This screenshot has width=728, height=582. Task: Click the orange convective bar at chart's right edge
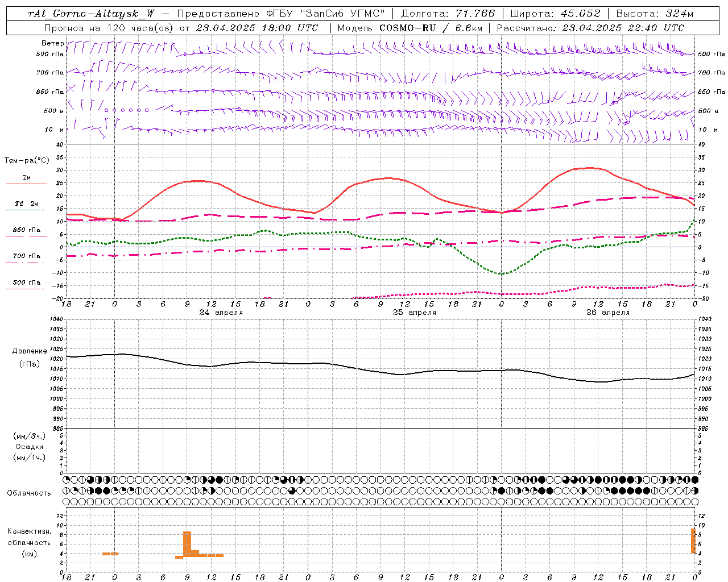coord(693,541)
